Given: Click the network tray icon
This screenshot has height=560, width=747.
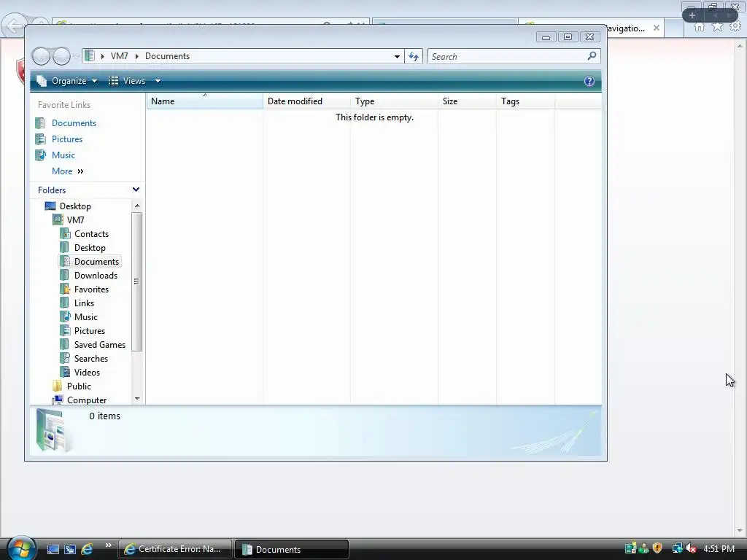Looking at the screenshot, I should tap(677, 548).
